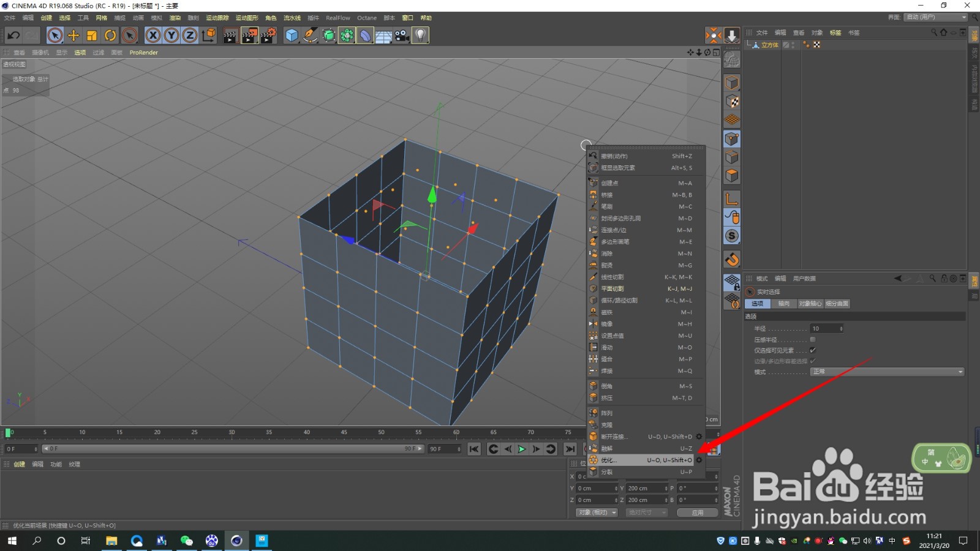This screenshot has width=980, height=551.
Task: Select 立方体 in the Object Manager
Action: click(x=770, y=45)
